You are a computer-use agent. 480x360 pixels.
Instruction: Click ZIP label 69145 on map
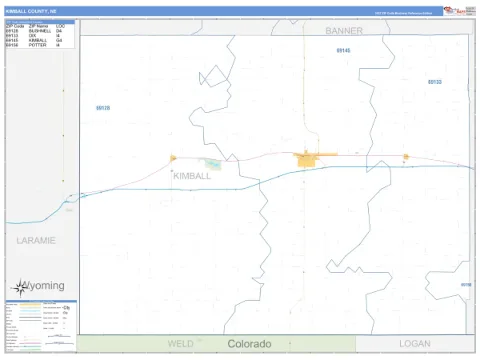(343, 51)
